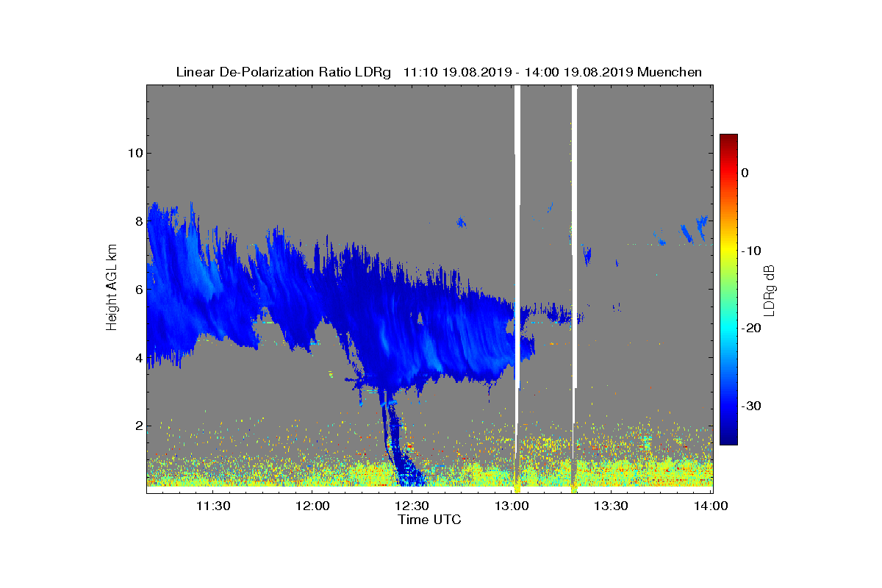The image size is (882, 588).
Task: Click the dark red top of the colorbar
Action: (x=728, y=140)
